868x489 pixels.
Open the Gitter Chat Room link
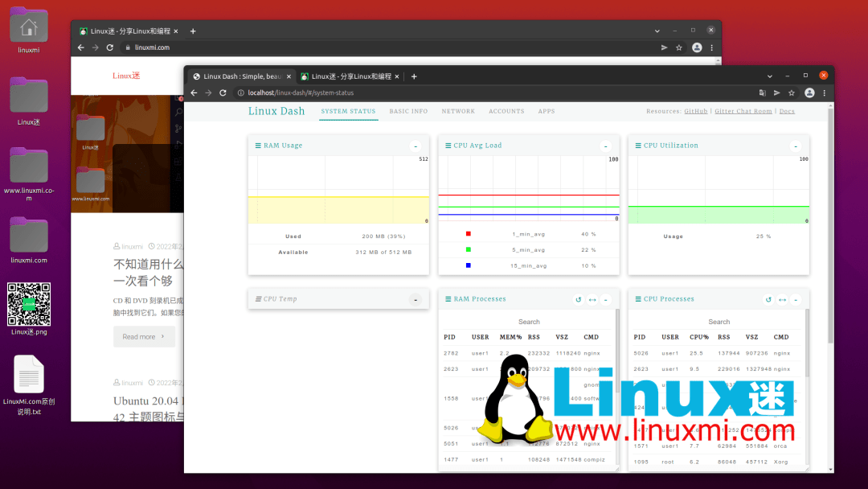[743, 111]
